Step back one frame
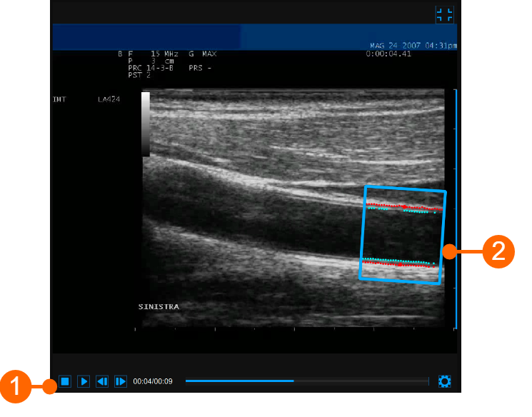 pyautogui.click(x=102, y=382)
